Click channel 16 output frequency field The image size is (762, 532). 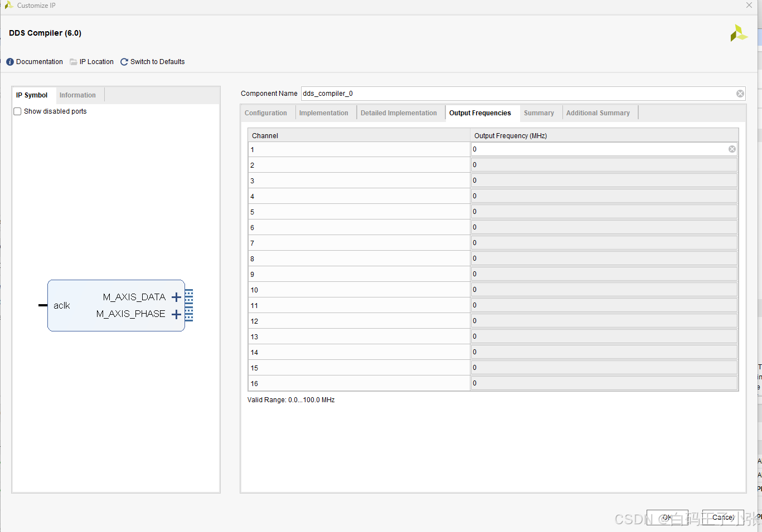point(604,383)
